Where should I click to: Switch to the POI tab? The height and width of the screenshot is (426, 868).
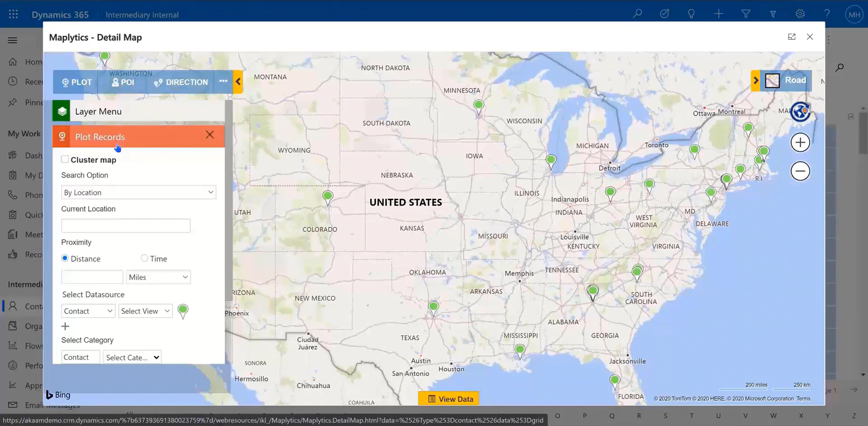point(123,82)
